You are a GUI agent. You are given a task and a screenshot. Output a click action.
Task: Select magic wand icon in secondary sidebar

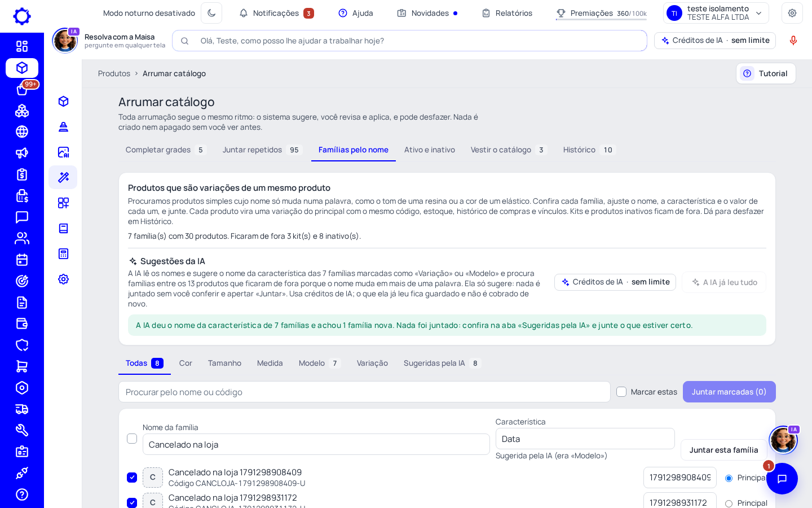pyautogui.click(x=63, y=177)
